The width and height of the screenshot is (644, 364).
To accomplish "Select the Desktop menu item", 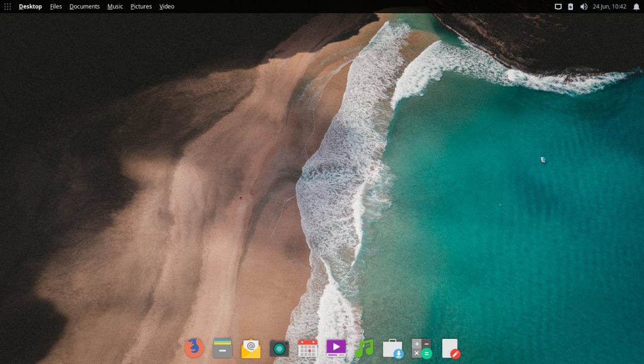I will pyautogui.click(x=30, y=6).
